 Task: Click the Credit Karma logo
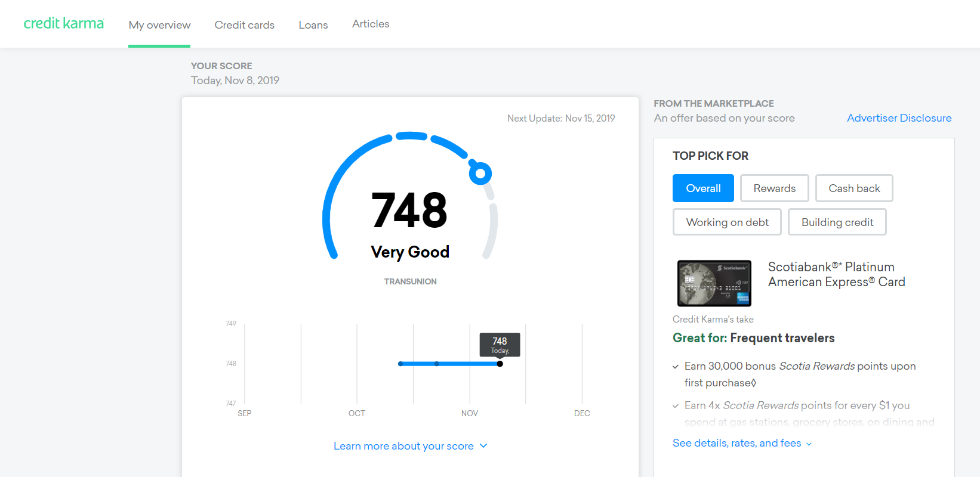click(x=64, y=23)
